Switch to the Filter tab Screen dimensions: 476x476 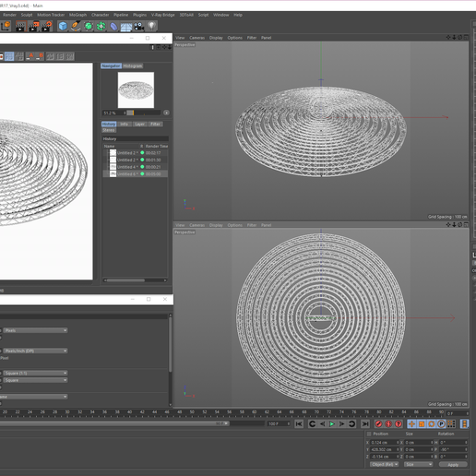click(155, 124)
